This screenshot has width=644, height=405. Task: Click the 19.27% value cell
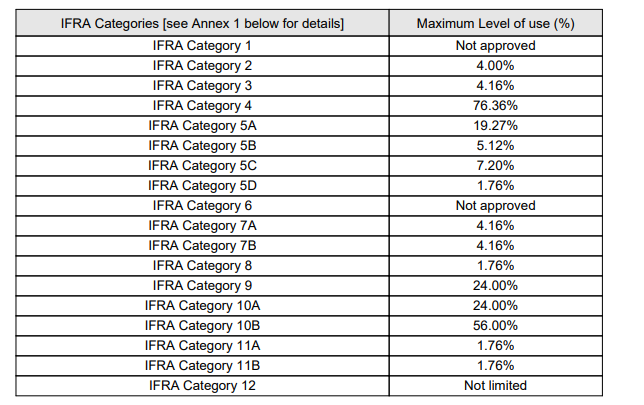tap(495, 125)
